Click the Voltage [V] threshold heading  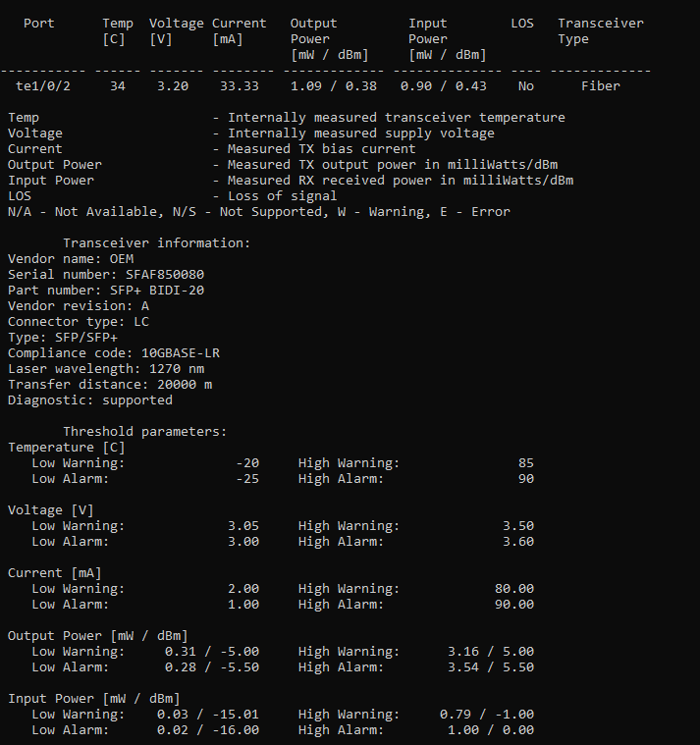(51, 509)
